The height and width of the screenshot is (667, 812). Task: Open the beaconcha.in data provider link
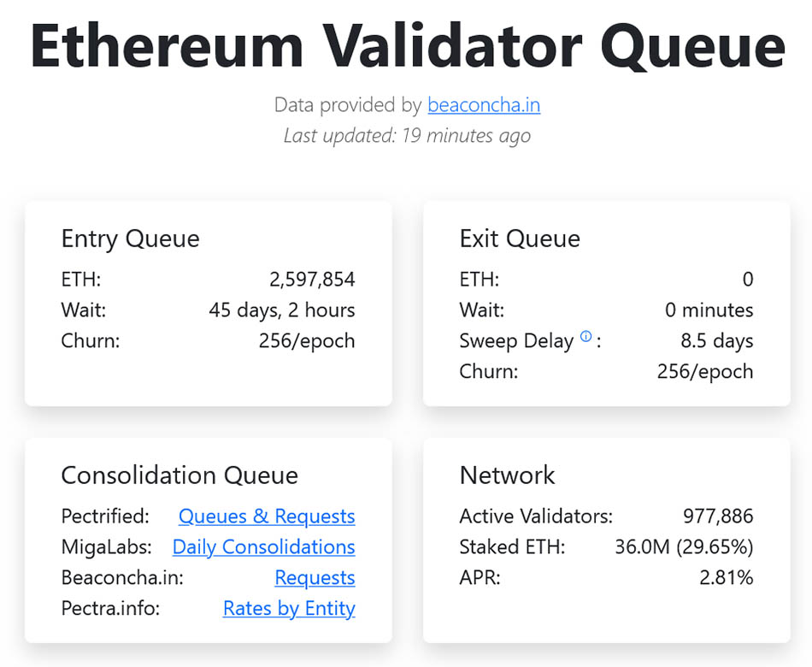pos(484,105)
